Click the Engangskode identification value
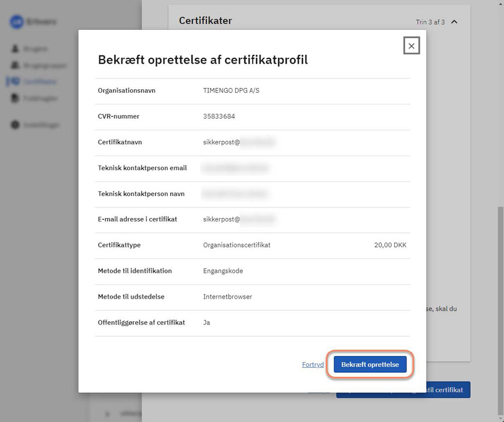The image size is (504, 422). click(223, 271)
